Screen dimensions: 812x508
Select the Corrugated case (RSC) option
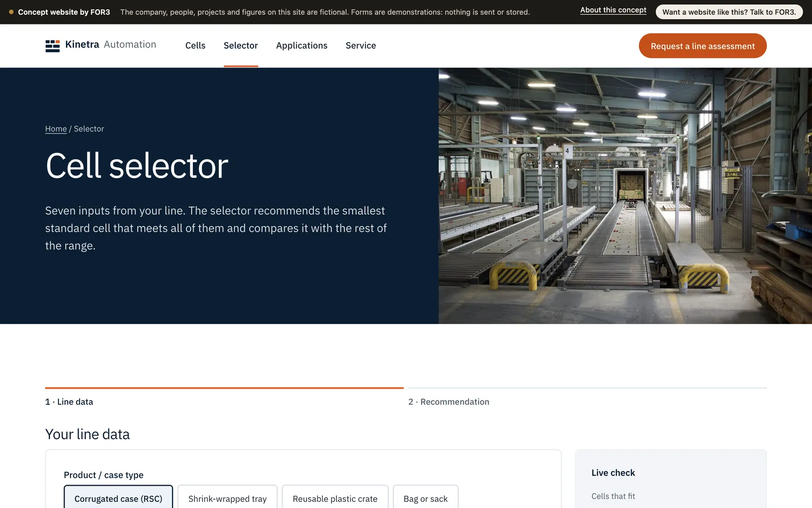[x=118, y=498]
